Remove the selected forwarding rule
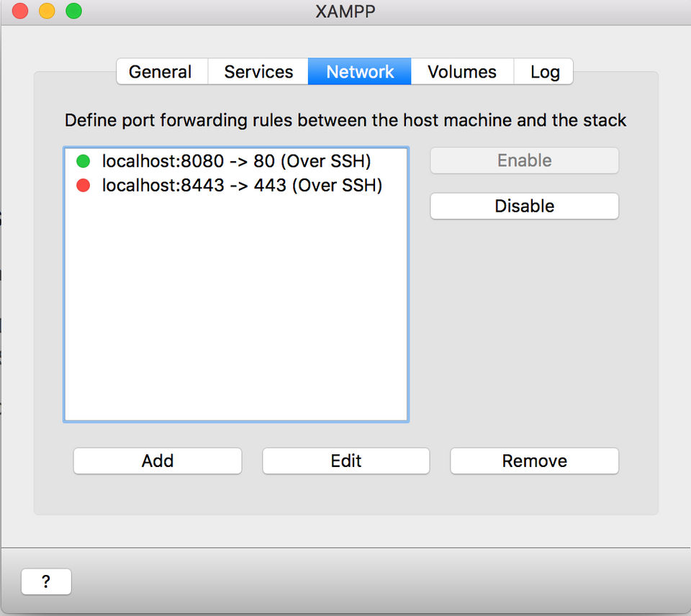Image resolution: width=691 pixels, height=616 pixels. 534,461
